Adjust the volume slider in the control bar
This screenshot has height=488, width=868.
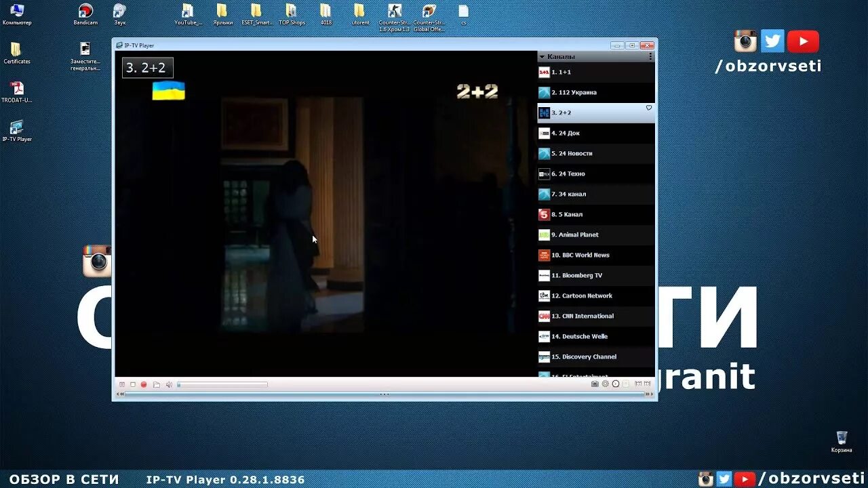(x=222, y=384)
